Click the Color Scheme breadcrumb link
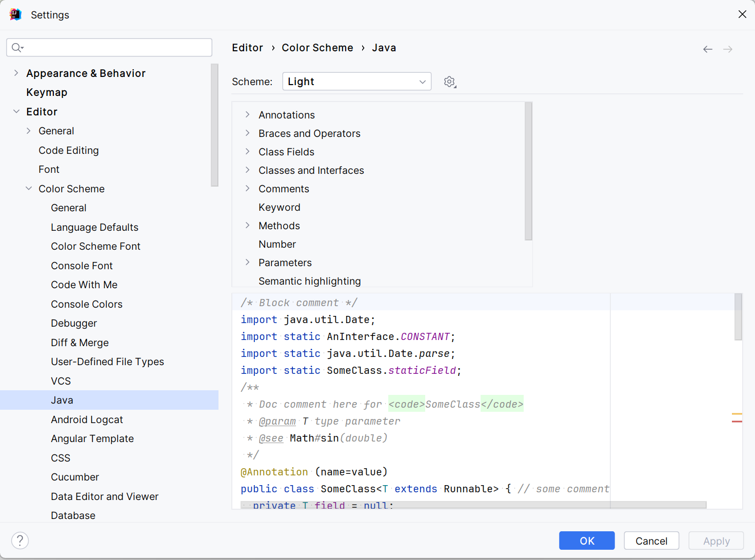The width and height of the screenshot is (755, 560). tap(317, 48)
